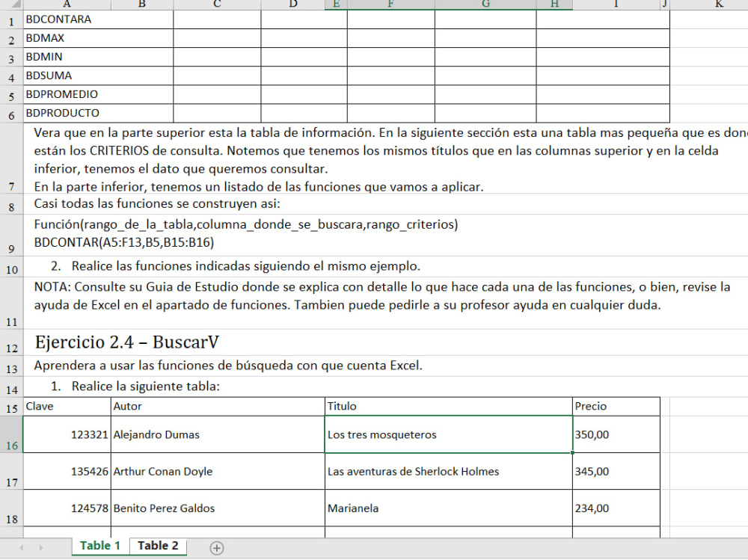Click the cell with clave 124578
Screen dimensions: 748x560
[67, 508]
